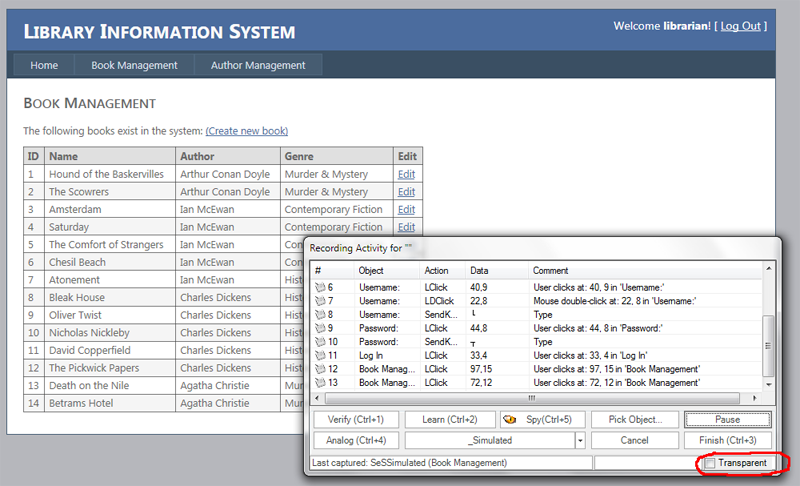Open the Book Management navigation tab
Viewport: 800px width, 486px height.
[134, 65]
